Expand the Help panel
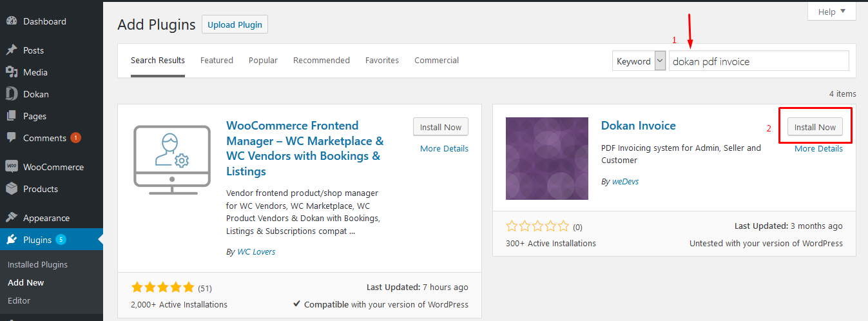The width and height of the screenshot is (868, 321). (831, 12)
